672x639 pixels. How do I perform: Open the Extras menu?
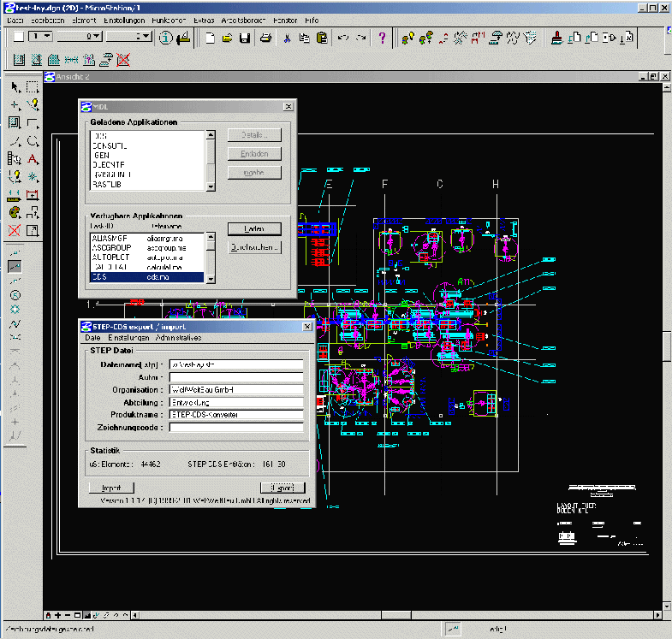pyautogui.click(x=204, y=21)
